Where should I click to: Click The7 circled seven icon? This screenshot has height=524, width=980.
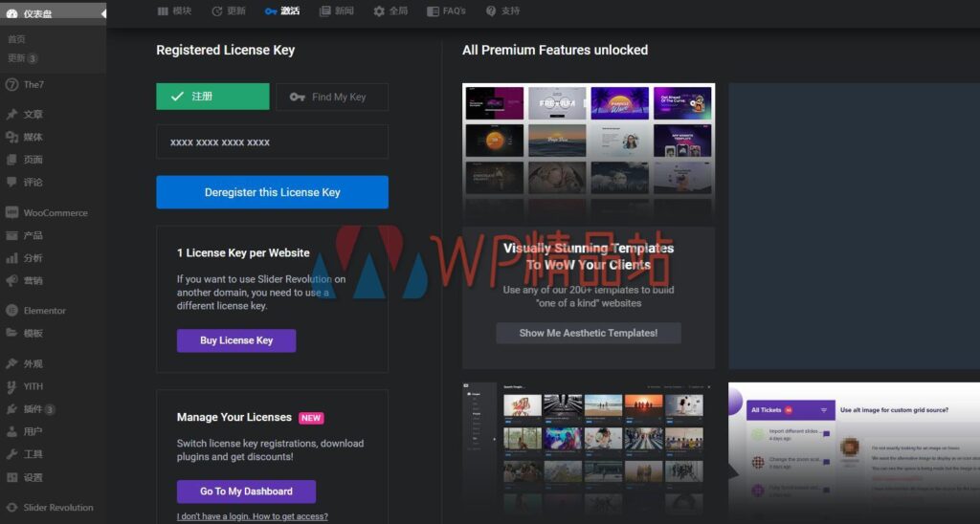11,84
